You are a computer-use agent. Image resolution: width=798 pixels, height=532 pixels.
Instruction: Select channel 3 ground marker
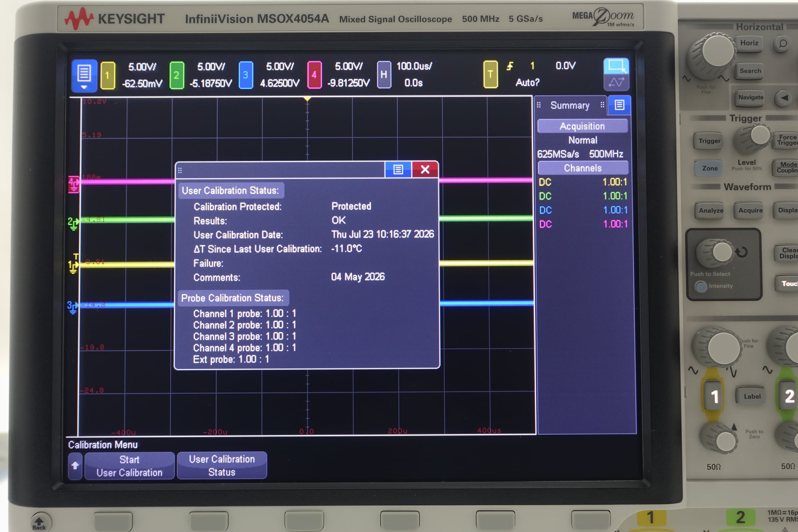pos(72,307)
